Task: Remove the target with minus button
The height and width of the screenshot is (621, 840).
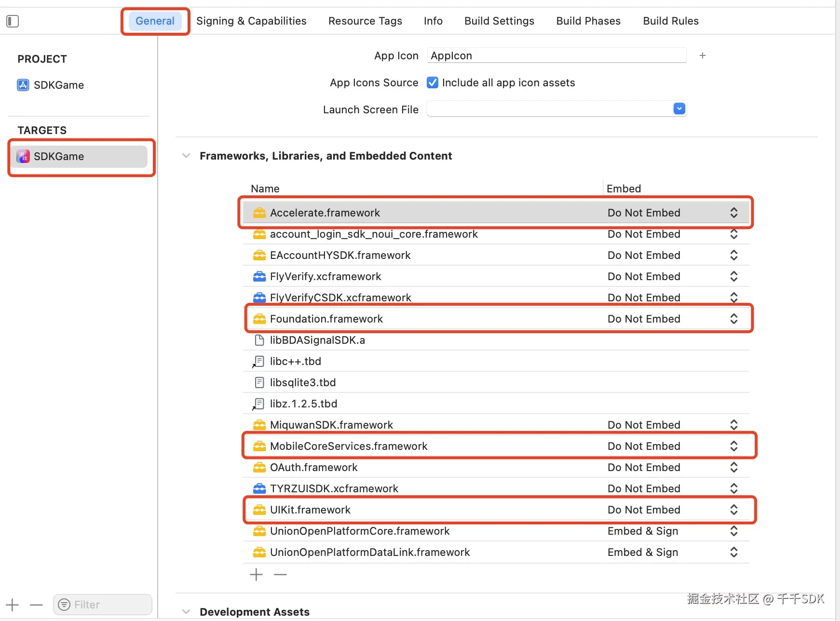Action: (x=36, y=605)
